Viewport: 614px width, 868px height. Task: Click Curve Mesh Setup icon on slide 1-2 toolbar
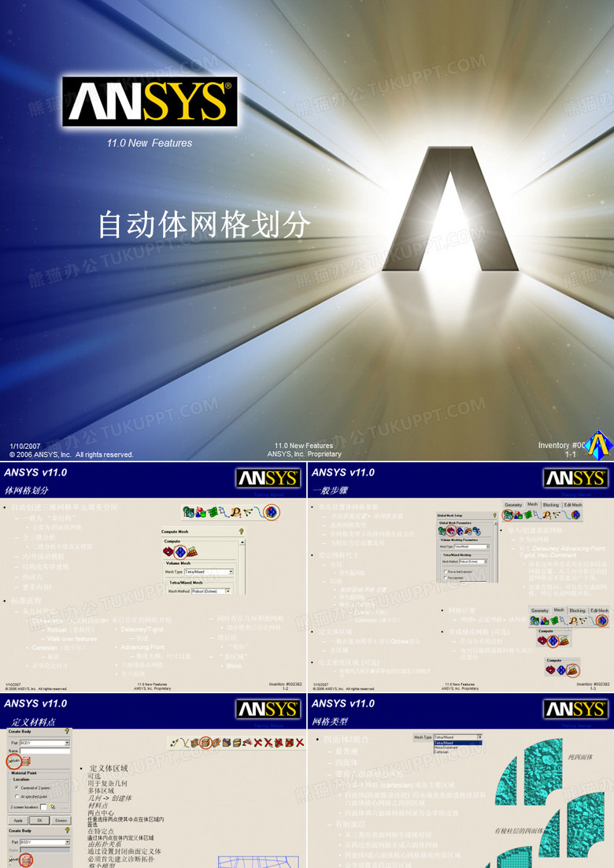tap(224, 512)
